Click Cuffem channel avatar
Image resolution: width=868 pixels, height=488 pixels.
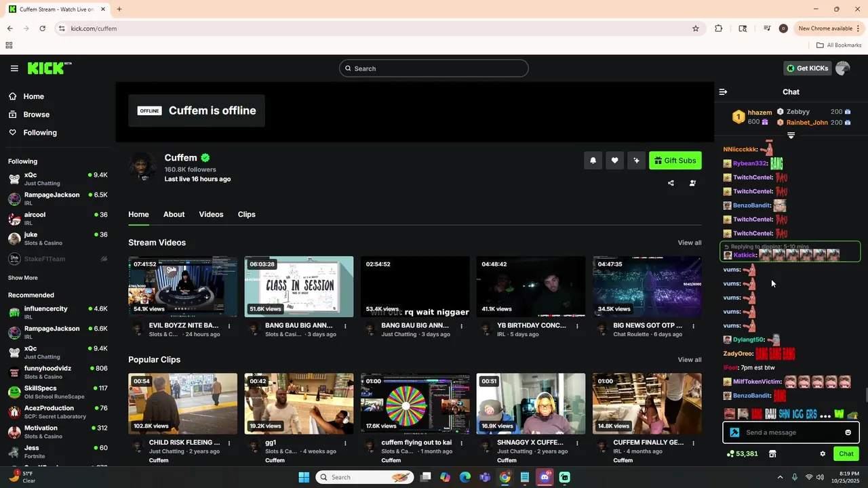143,167
